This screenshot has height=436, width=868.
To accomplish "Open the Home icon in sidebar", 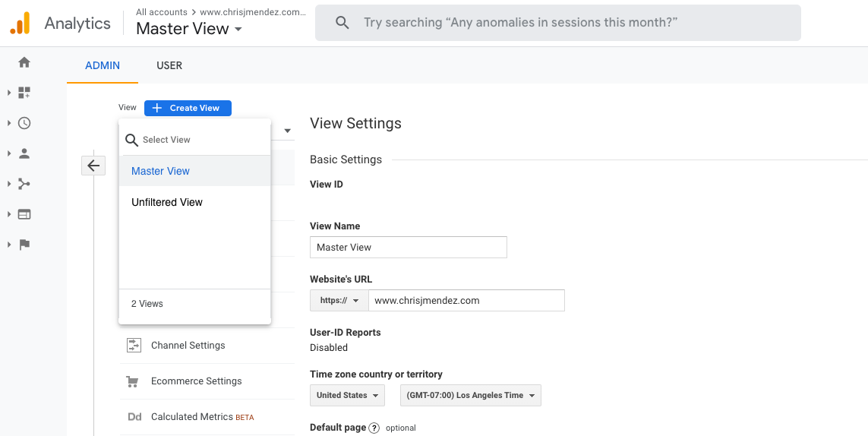I will point(24,62).
